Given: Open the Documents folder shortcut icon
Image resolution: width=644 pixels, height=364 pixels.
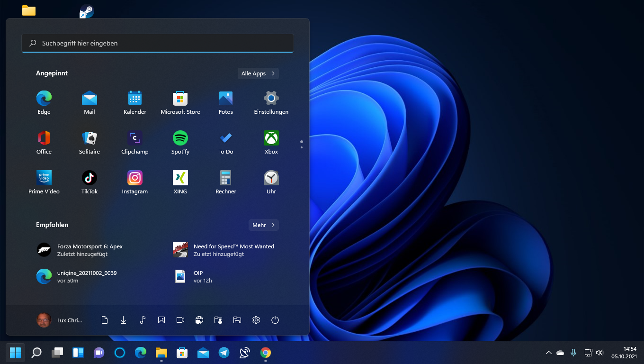Looking at the screenshot, I should [105, 320].
